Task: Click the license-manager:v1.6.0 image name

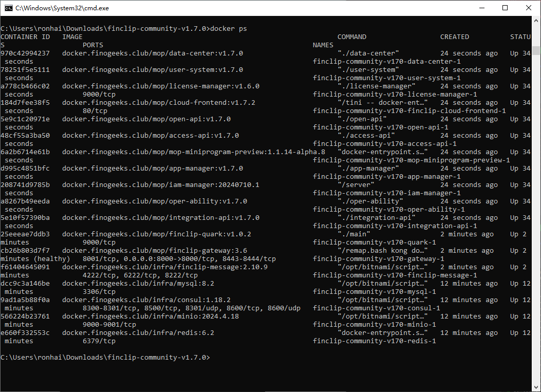Action: 161,86
